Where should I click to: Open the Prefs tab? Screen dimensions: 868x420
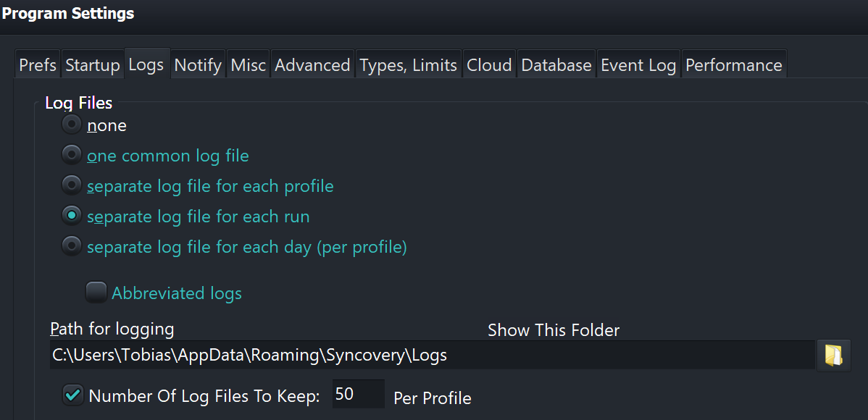(38, 65)
